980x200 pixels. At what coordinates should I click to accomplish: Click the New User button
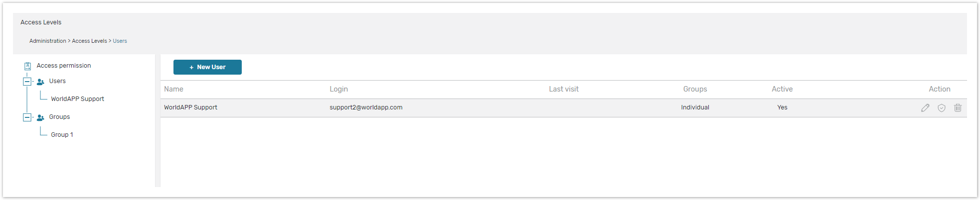(x=207, y=67)
